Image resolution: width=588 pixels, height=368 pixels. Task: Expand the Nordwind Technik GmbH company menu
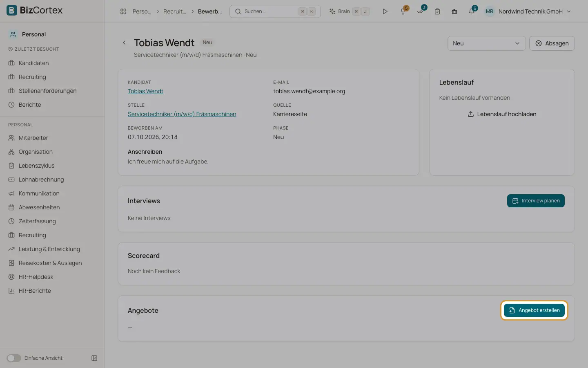[535, 11]
